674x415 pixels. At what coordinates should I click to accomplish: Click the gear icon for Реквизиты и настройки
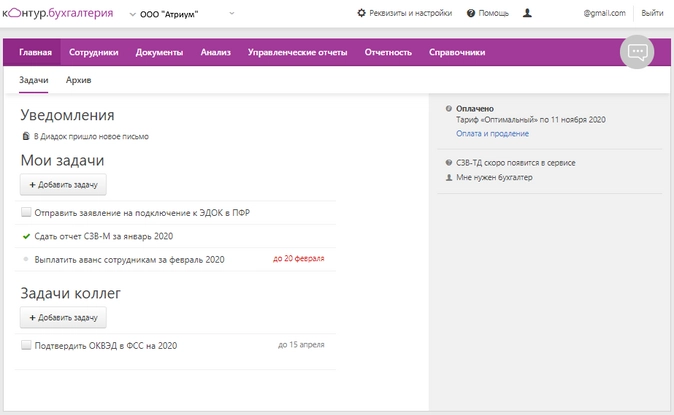coord(362,13)
